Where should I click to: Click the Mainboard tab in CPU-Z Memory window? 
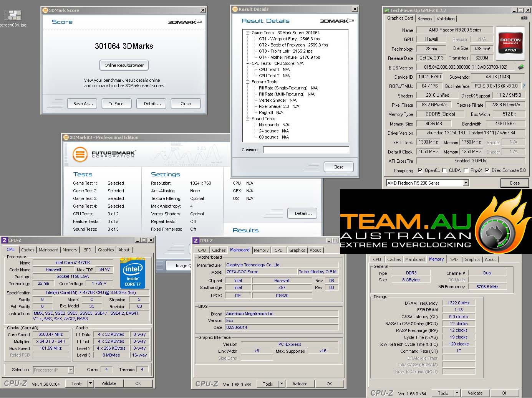click(415, 259)
